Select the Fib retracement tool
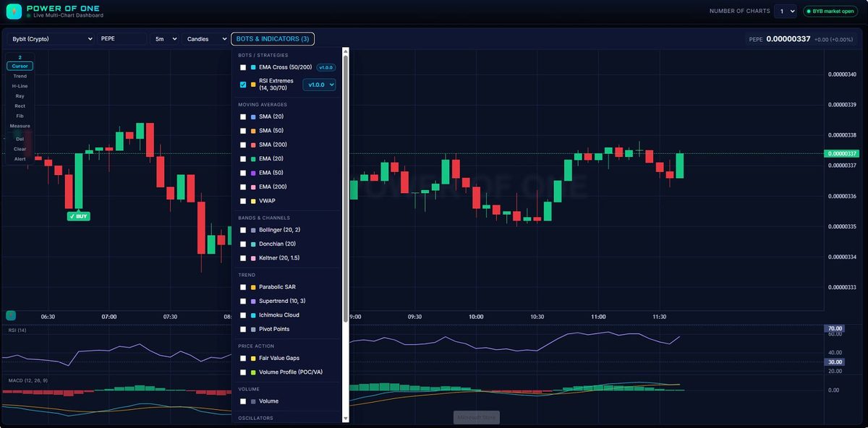 click(20, 116)
